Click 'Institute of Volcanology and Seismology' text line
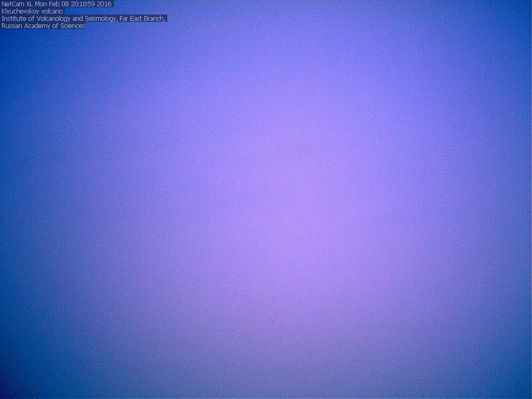Image resolution: width=532 pixels, height=399 pixels. click(84, 18)
